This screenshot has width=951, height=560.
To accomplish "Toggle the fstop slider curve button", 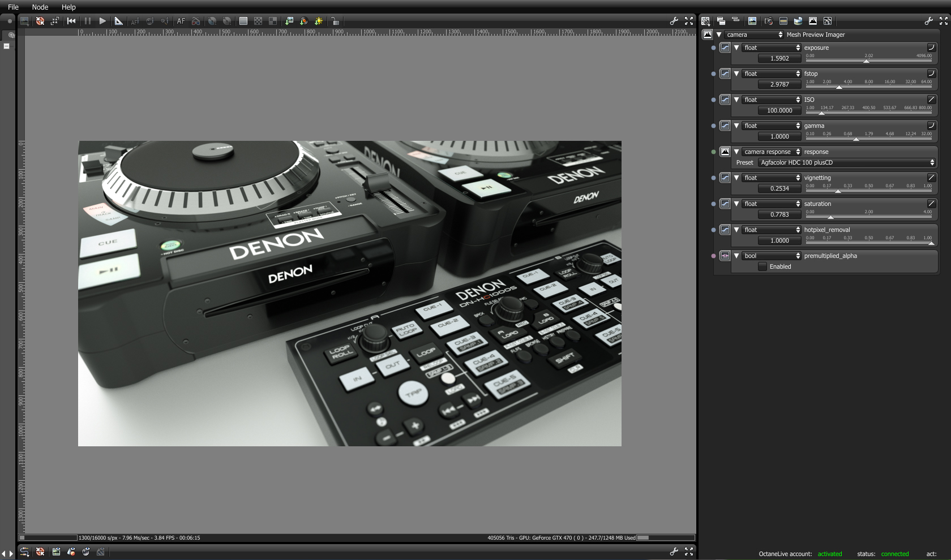I will [x=931, y=74].
